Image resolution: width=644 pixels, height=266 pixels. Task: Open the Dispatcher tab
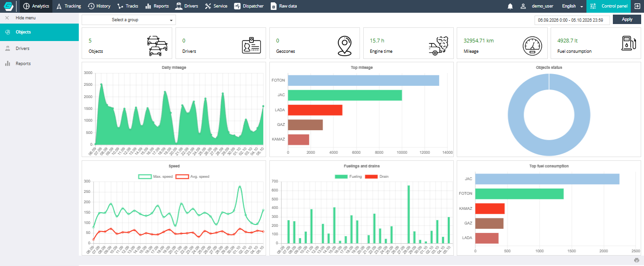pos(249,6)
